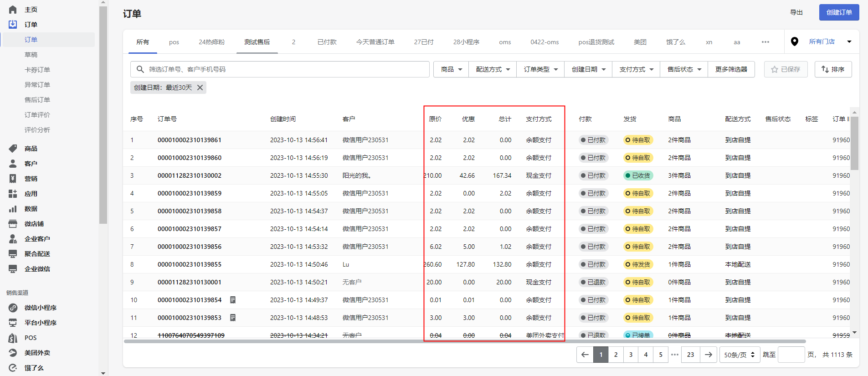Click the 营销 marketing icon in sidebar
This screenshot has width=868, height=376.
coord(13,179)
